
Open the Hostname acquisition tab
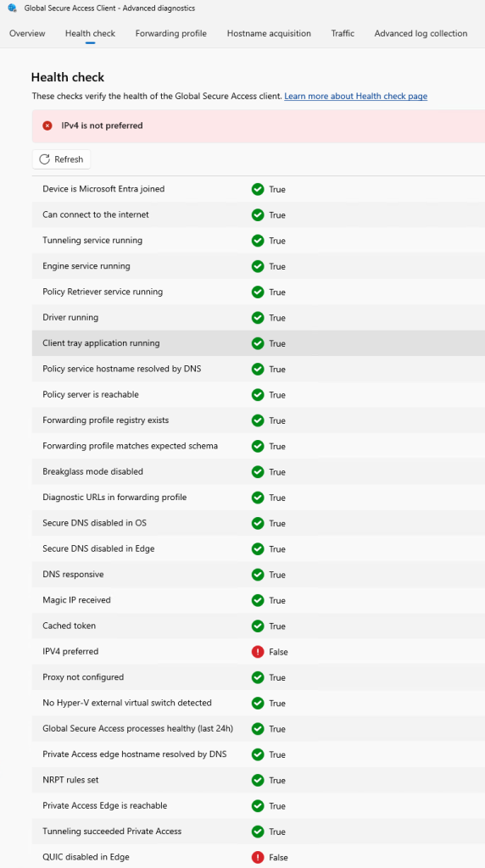coord(269,33)
